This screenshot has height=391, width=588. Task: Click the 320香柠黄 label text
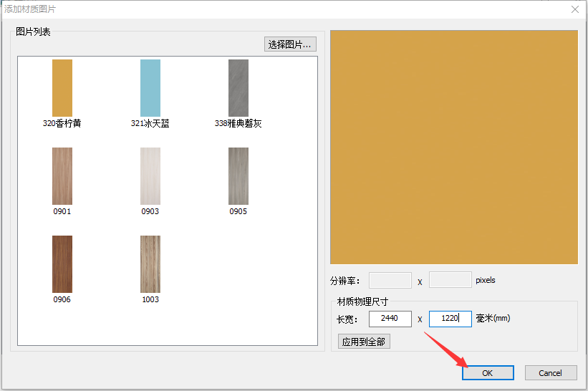pyautogui.click(x=62, y=123)
